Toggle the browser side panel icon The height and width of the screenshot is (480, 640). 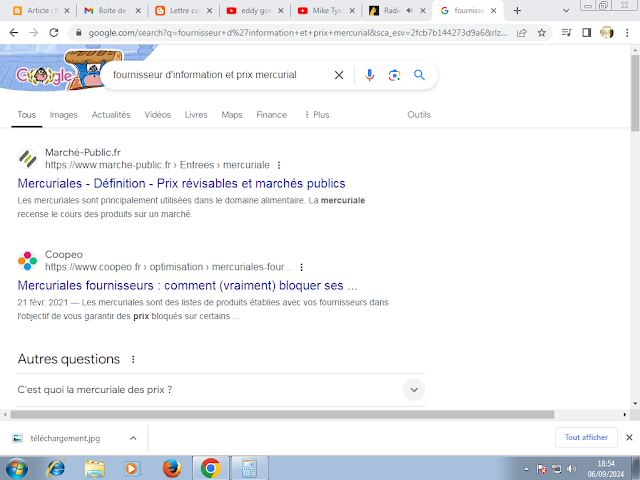(587, 33)
